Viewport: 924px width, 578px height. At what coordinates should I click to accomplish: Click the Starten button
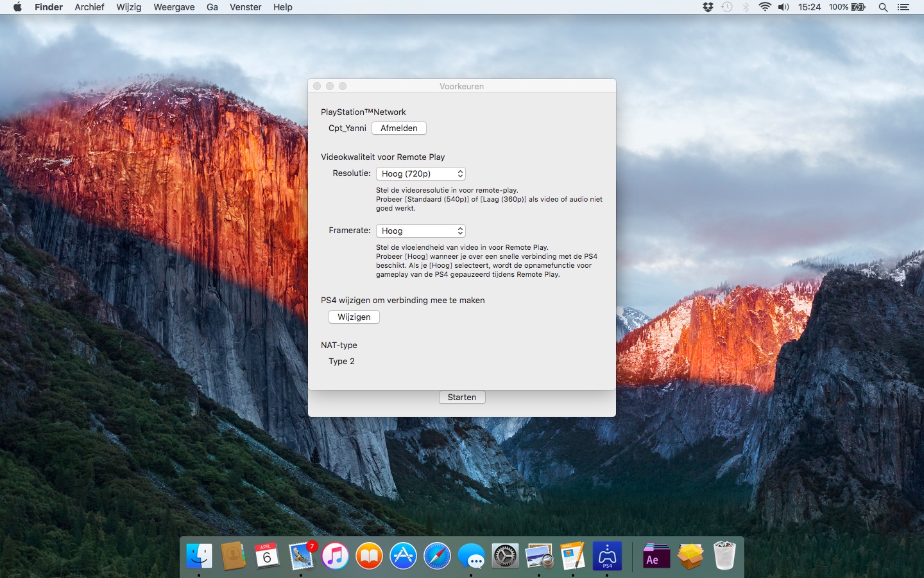click(x=462, y=397)
